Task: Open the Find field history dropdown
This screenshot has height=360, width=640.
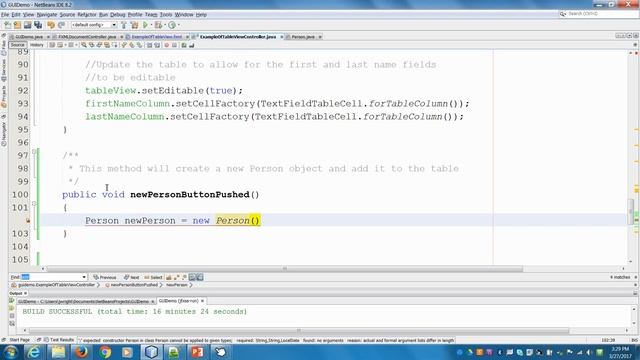Action: coord(84,278)
